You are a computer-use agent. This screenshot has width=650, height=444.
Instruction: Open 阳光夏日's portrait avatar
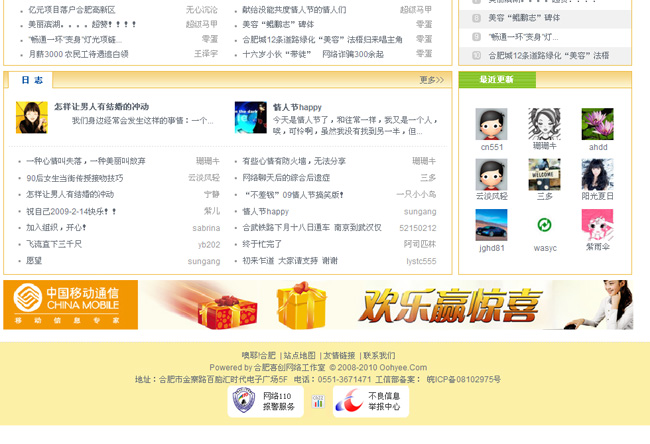597,175
